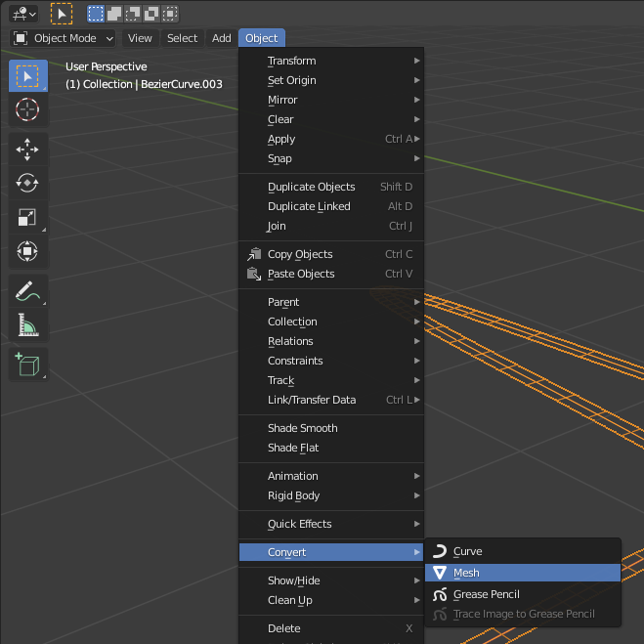This screenshot has height=644, width=644.
Task: Select the Add Cube tool
Action: (28, 365)
